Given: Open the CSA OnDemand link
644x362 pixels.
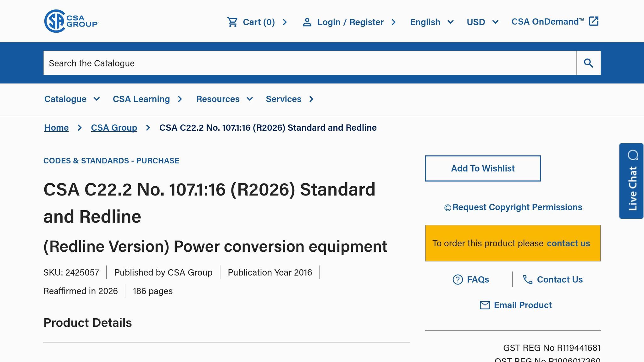Looking at the screenshot, I should point(547,22).
